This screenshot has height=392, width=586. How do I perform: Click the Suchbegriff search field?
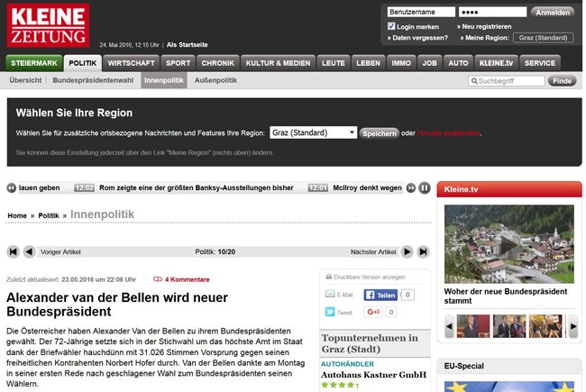[x=506, y=81]
